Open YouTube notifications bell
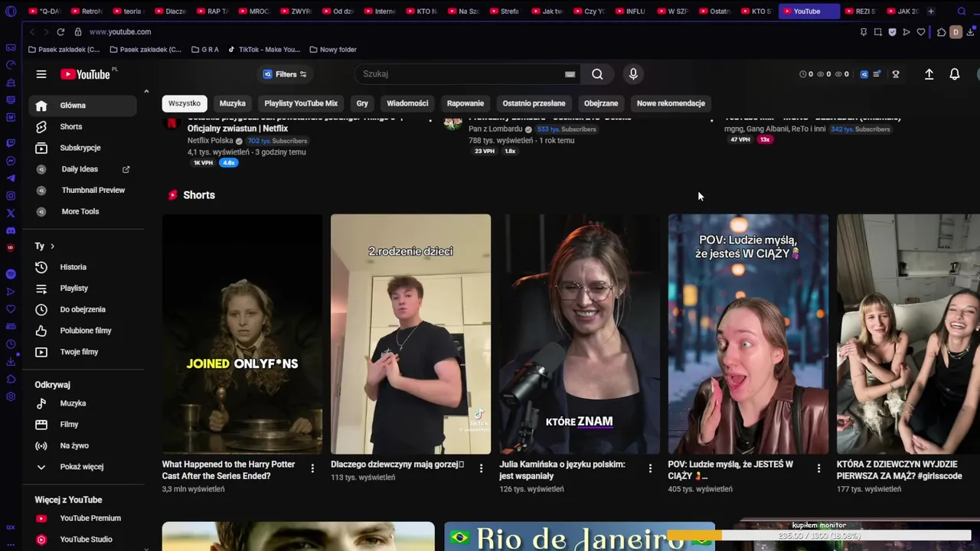This screenshot has height=551, width=980. tap(955, 74)
